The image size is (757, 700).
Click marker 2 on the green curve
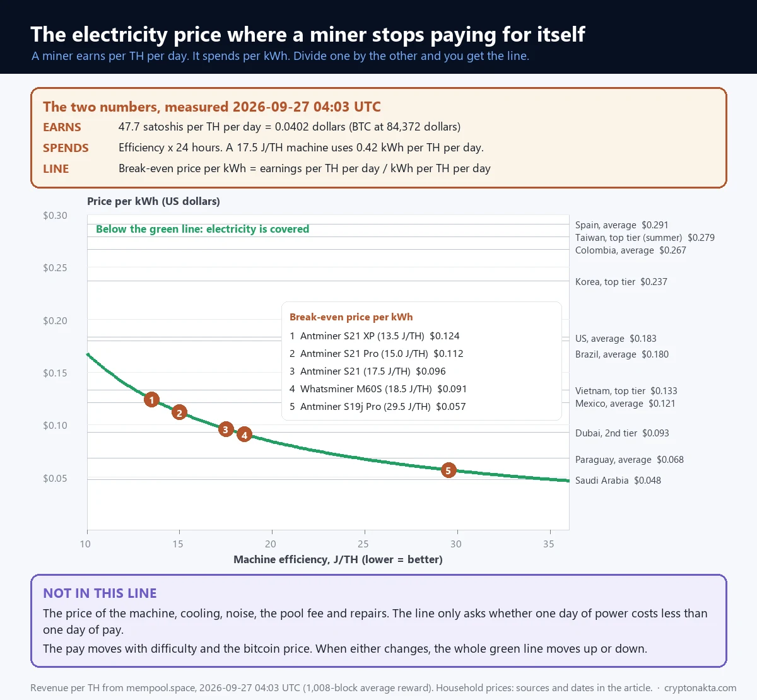[179, 412]
